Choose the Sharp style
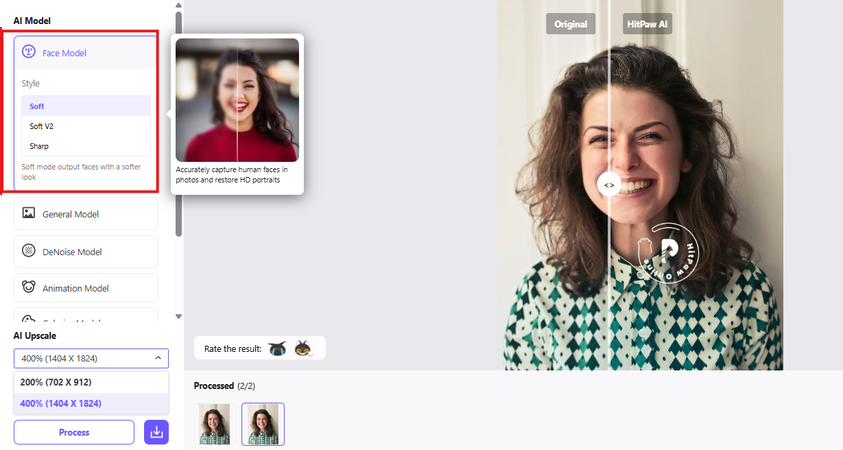Image resolution: width=843 pixels, height=450 pixels. 86,146
